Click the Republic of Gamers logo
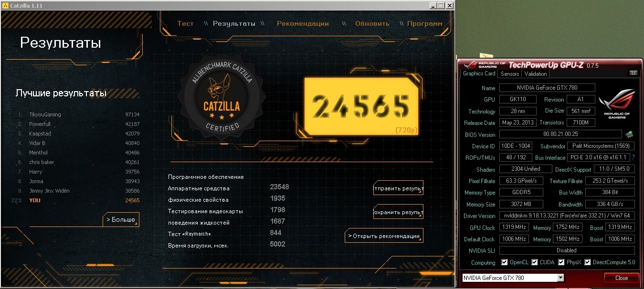This screenshot has height=289, width=644. point(616,105)
